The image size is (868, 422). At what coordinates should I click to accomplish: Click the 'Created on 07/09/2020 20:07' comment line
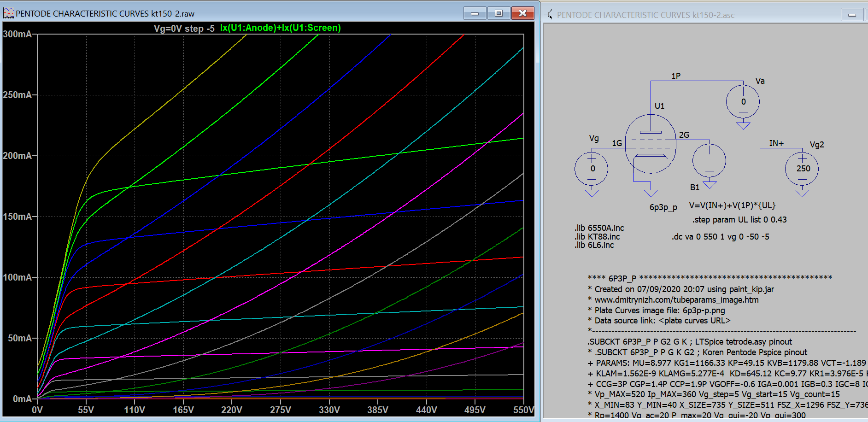point(681,289)
